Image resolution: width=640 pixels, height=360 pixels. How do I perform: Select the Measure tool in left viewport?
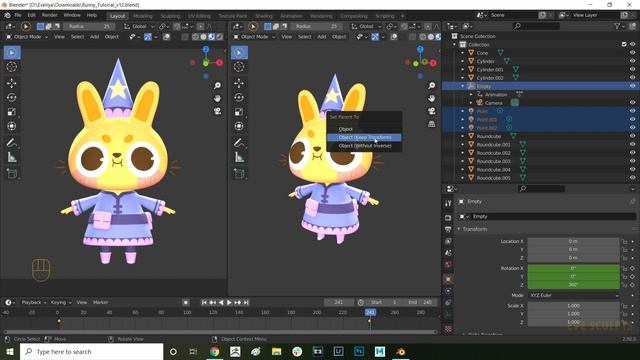(11, 157)
